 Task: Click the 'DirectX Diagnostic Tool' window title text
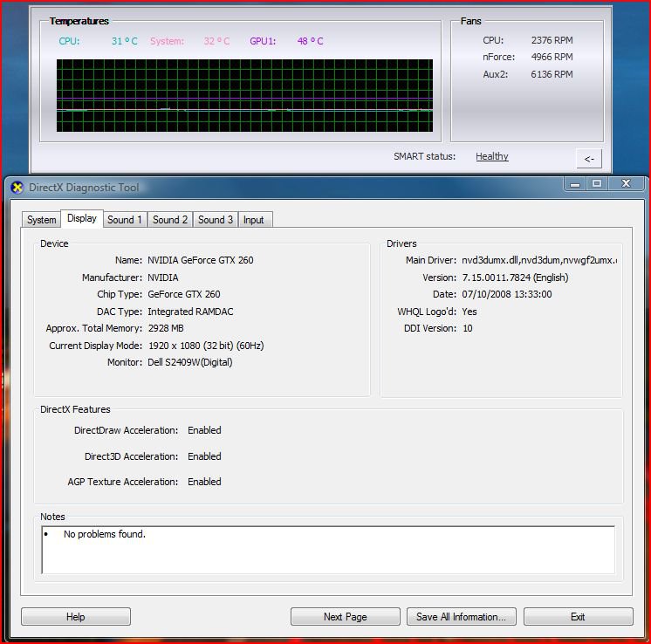(x=84, y=188)
